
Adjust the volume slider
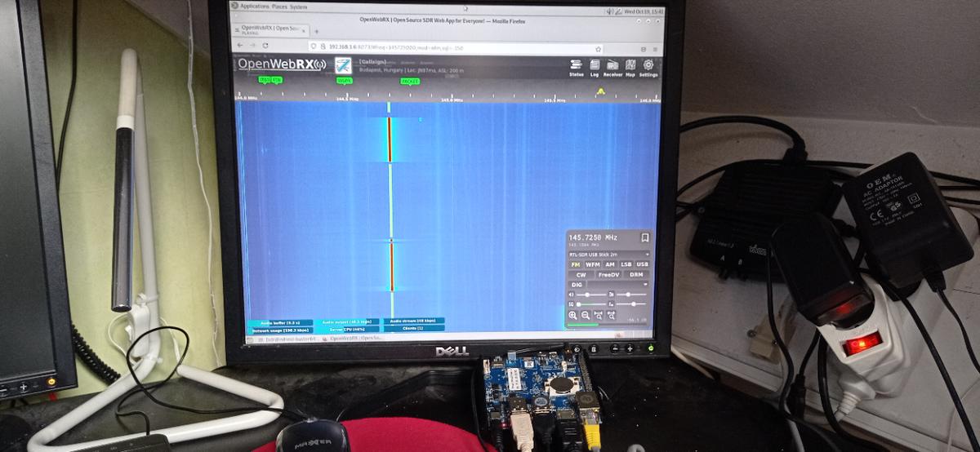click(x=591, y=295)
